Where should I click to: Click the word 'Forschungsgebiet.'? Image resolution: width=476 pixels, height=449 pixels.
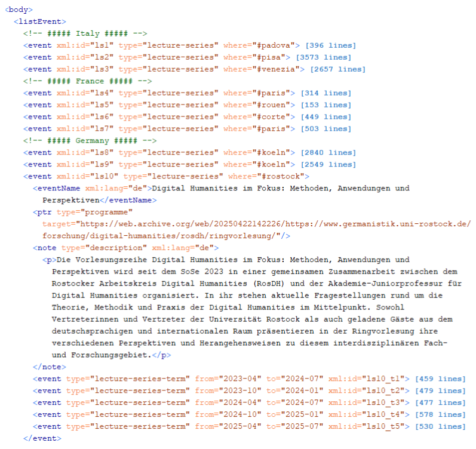pyautogui.click(x=112, y=355)
